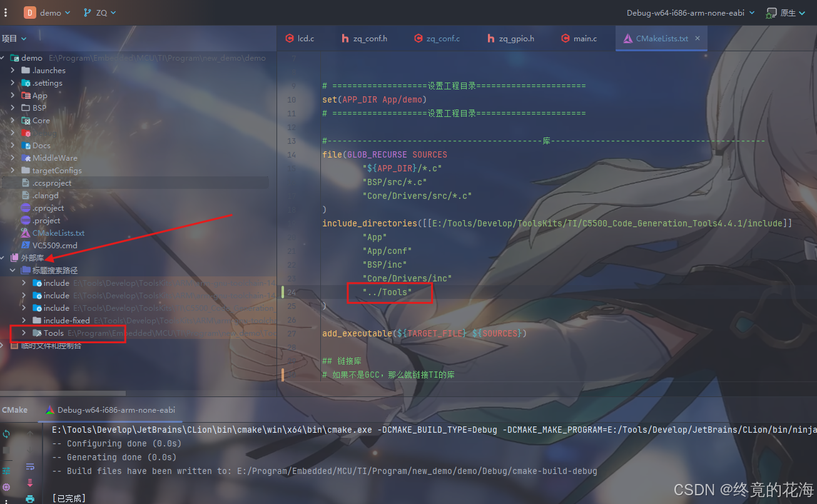The width and height of the screenshot is (817, 504).
Task: Go to next output with down arrow
Action: [x=29, y=450]
